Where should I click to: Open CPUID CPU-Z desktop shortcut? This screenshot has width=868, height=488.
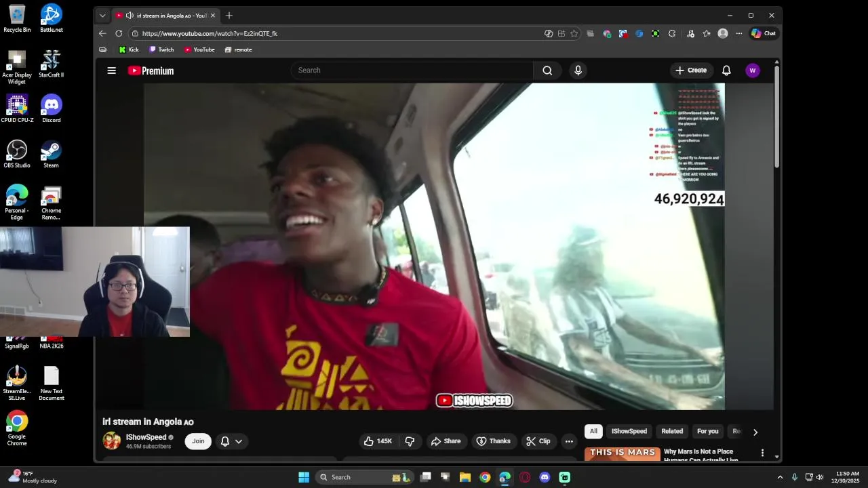[17, 108]
